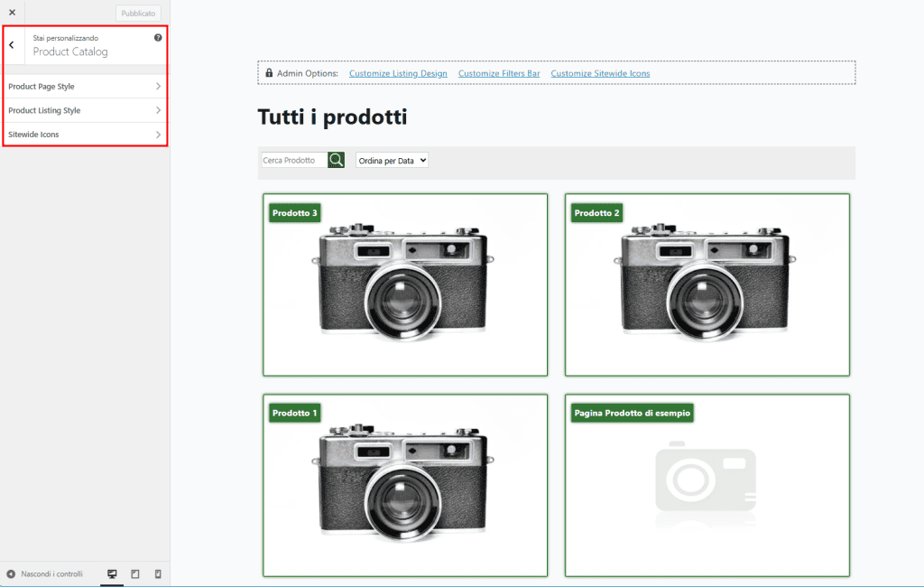
Task: Go back with the left chevron arrow
Action: point(13,42)
